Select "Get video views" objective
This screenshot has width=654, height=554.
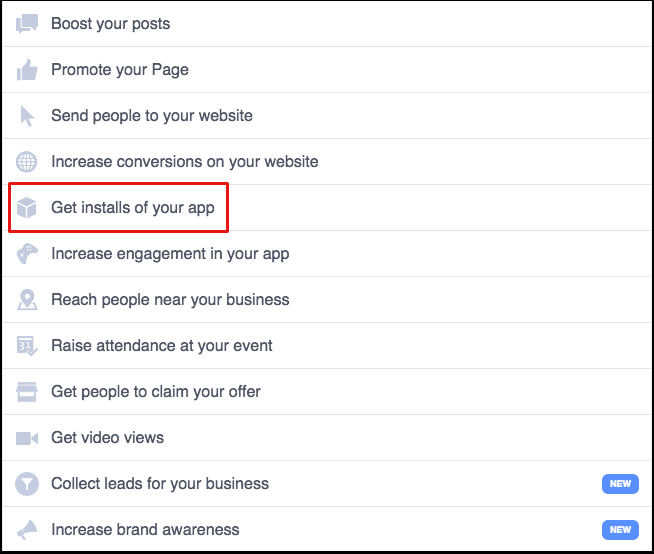(108, 438)
